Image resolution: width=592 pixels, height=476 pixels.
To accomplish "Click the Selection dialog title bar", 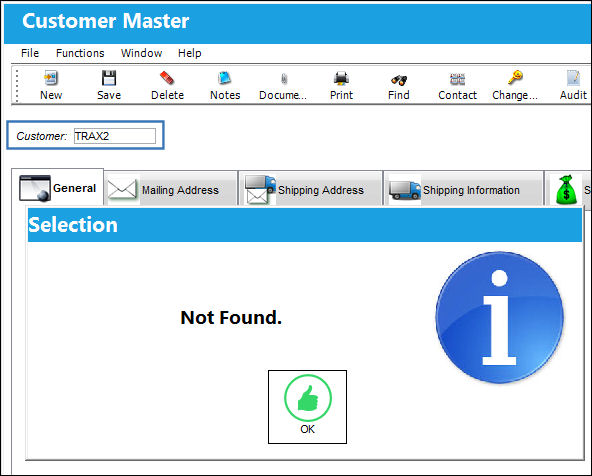I will tap(305, 225).
